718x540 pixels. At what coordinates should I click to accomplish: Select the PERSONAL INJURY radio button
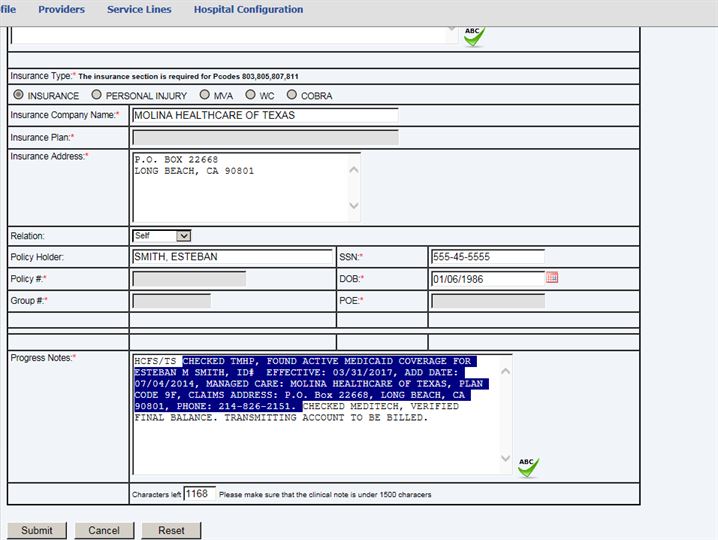[x=96, y=95]
